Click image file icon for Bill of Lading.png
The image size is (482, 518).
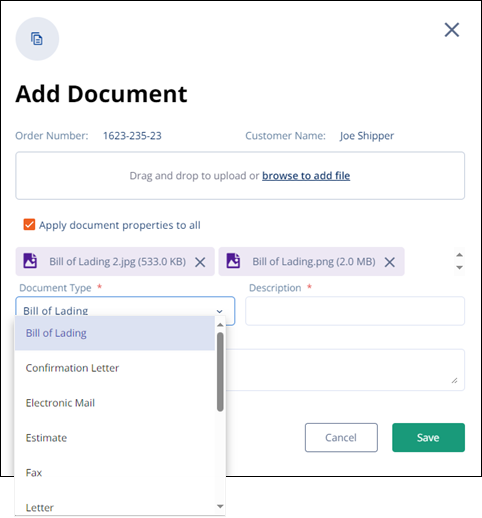click(x=233, y=261)
